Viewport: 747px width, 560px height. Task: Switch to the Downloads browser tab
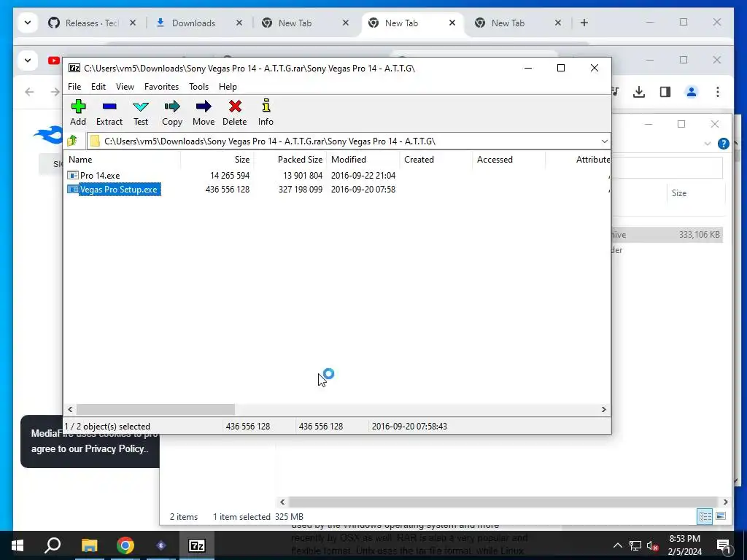pyautogui.click(x=193, y=23)
